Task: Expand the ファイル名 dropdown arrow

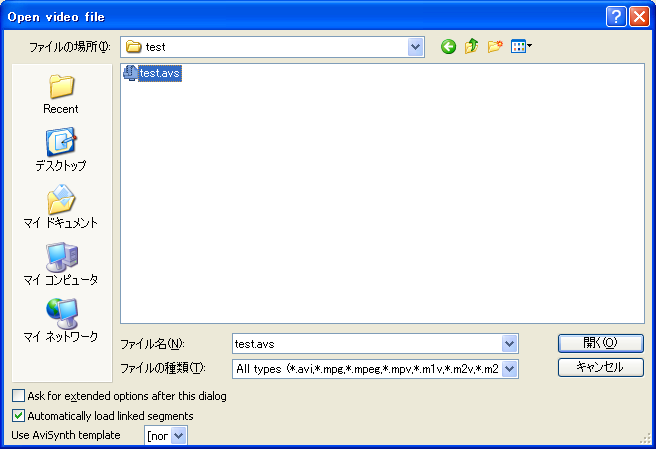Action: [510, 344]
